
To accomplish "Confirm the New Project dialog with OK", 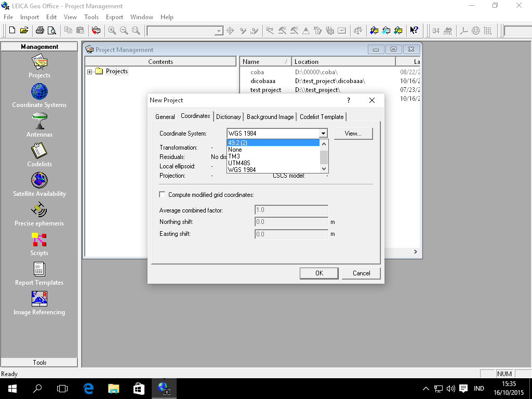I will coord(319,273).
